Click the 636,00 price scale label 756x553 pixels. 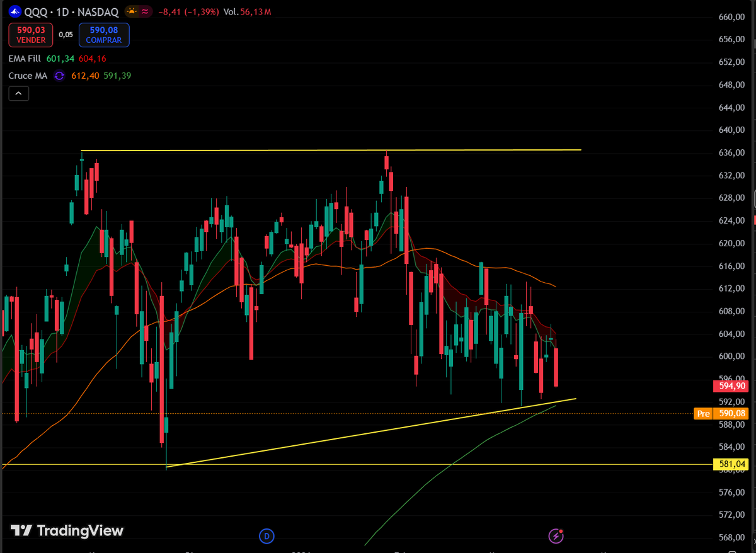731,153
